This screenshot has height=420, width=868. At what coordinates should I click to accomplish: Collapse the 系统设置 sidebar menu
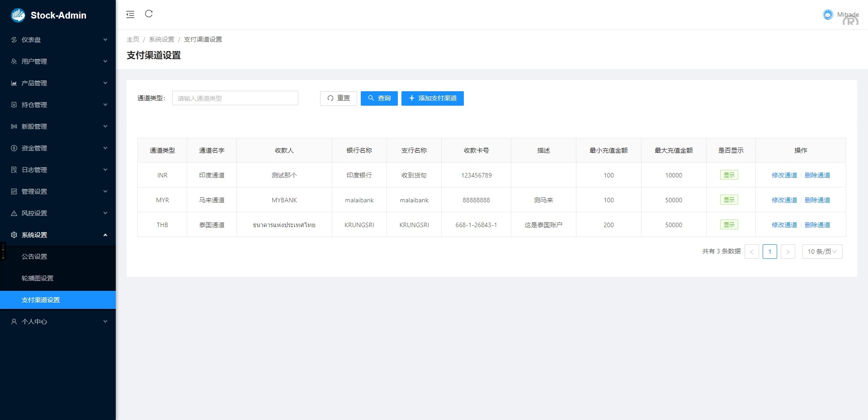click(58, 235)
